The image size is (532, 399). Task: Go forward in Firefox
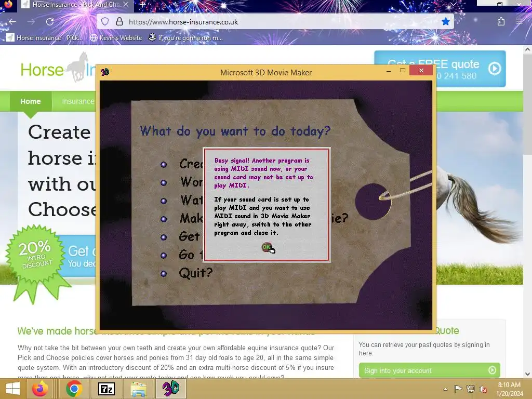click(31, 22)
